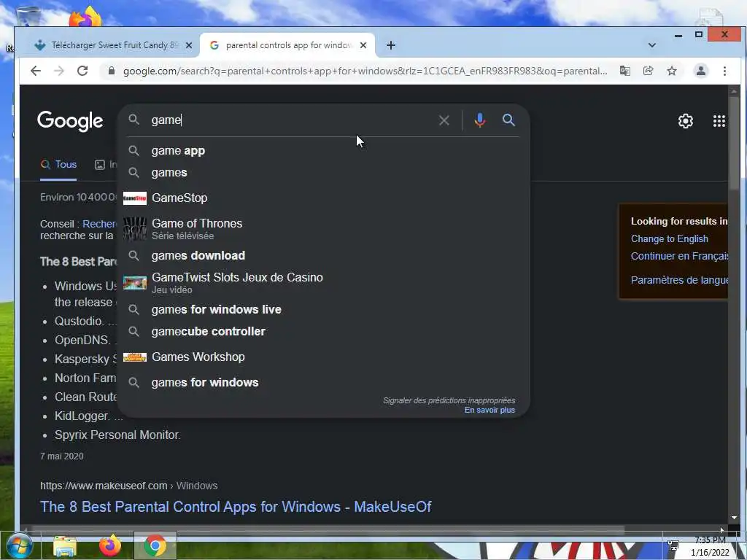Reload the current page

82,71
